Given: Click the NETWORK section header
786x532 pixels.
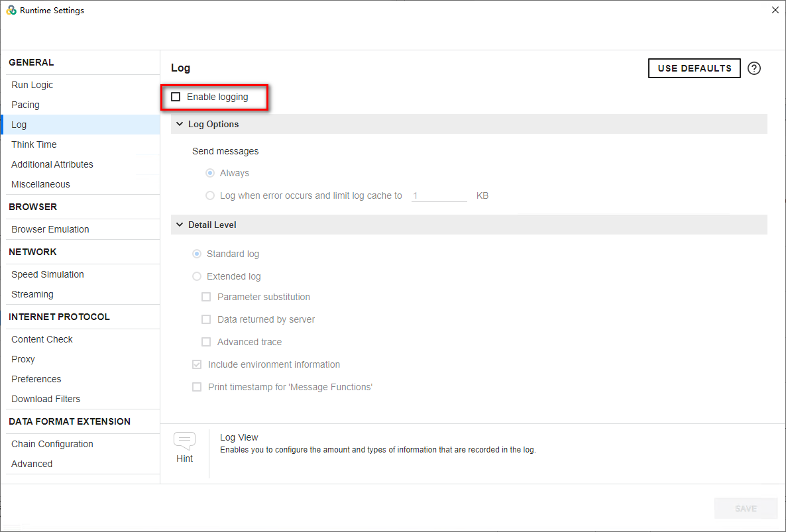Looking at the screenshot, I should 32,252.
